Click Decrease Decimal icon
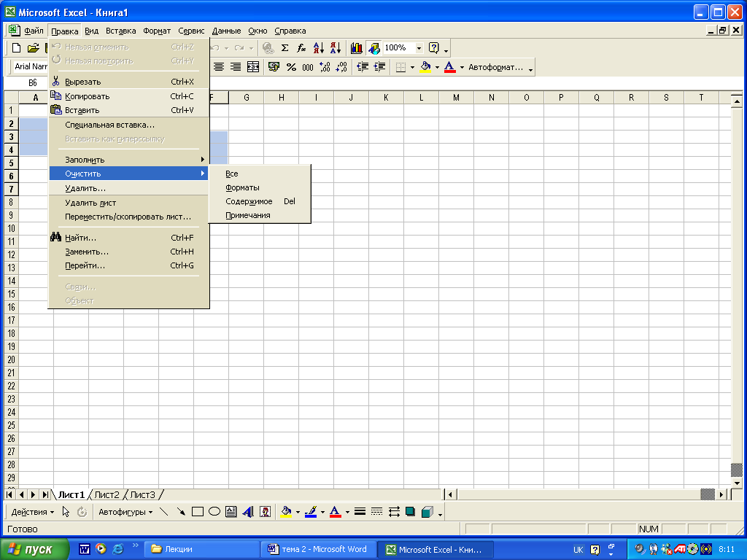 pos(341,67)
